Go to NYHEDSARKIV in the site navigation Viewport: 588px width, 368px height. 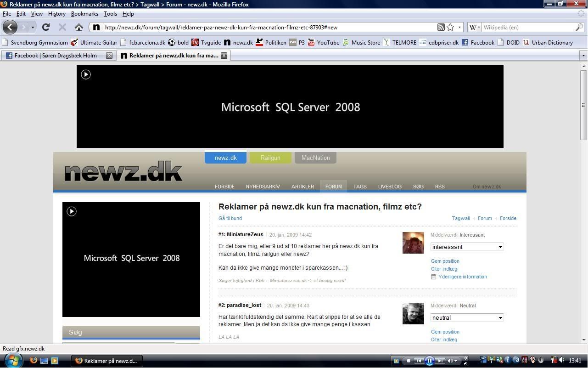point(263,187)
